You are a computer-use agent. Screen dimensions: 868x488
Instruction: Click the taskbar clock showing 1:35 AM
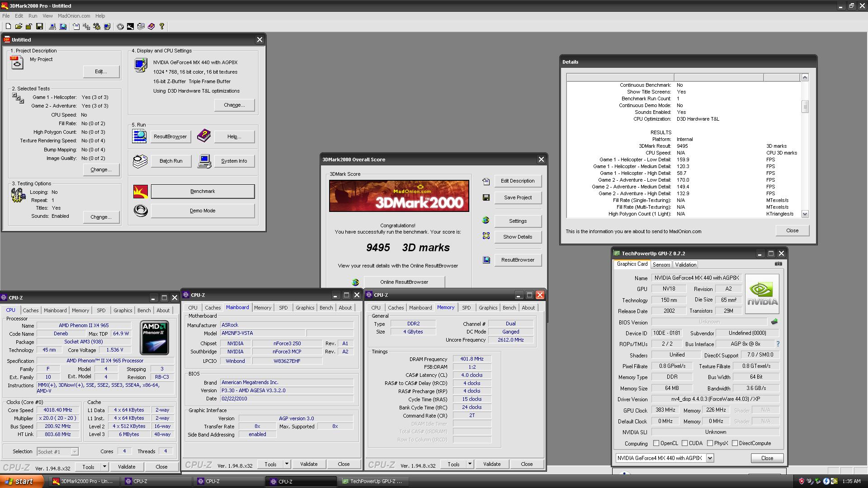851,482
